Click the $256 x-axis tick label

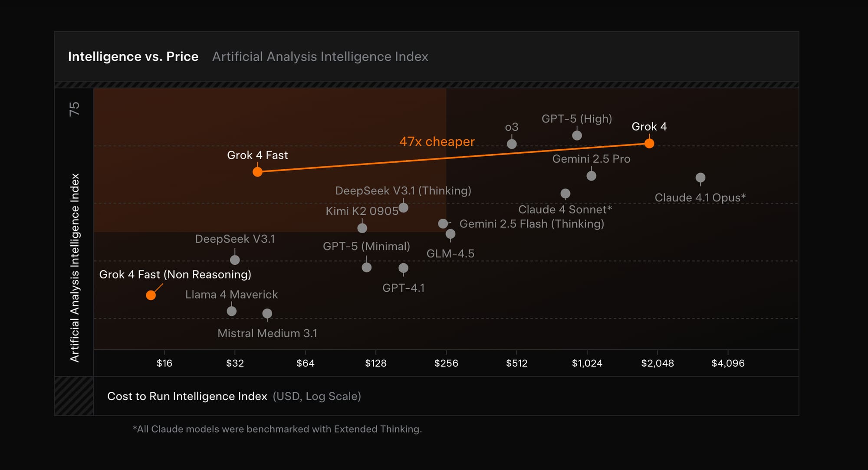click(x=446, y=363)
